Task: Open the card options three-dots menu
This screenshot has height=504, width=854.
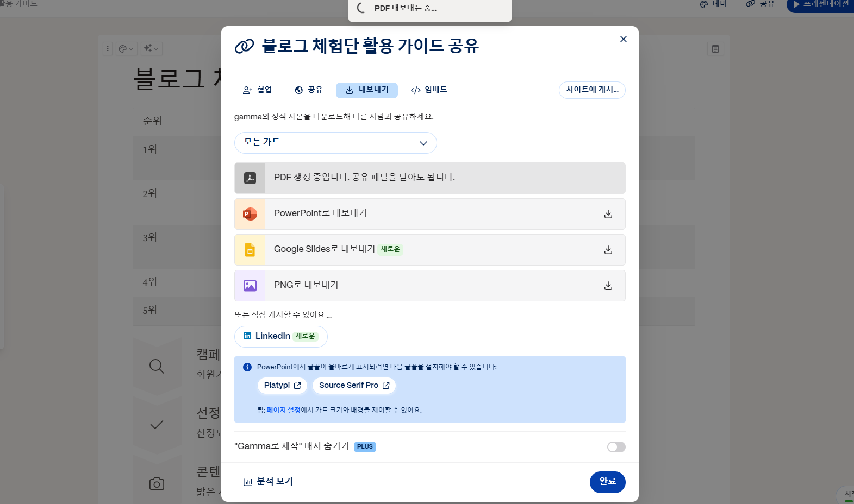Action: (108, 48)
